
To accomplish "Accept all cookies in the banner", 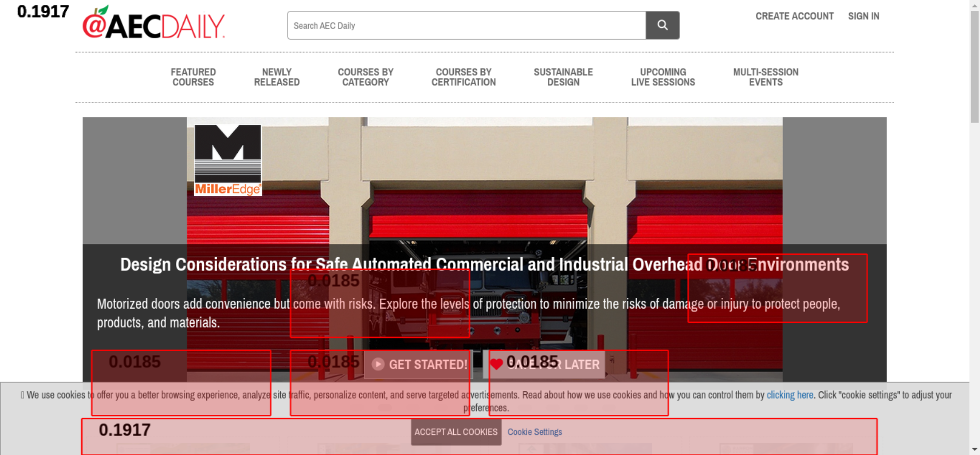I will point(456,432).
